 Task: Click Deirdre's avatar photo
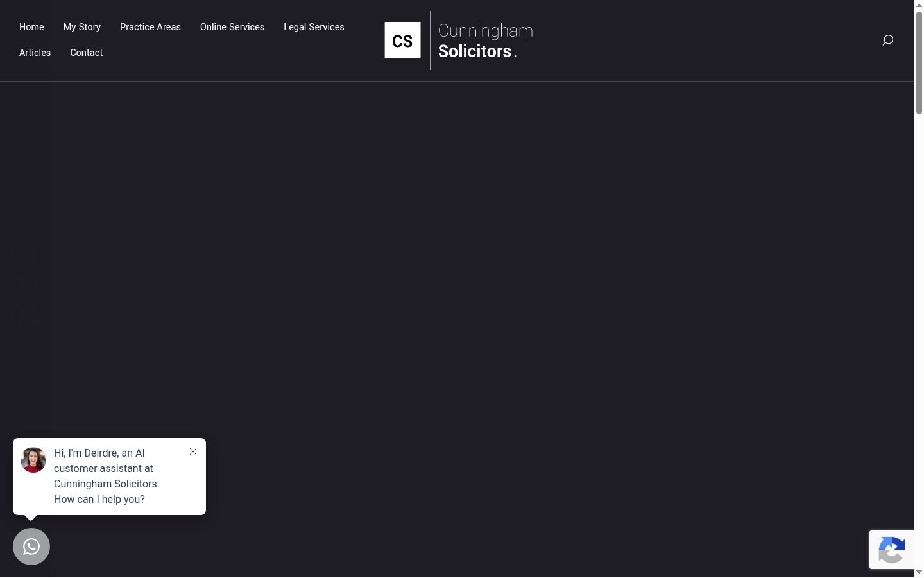[x=33, y=460]
